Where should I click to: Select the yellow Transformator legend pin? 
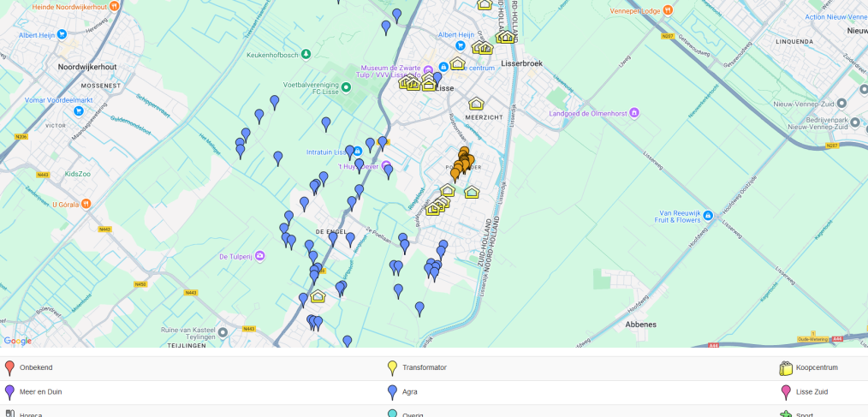392,368
